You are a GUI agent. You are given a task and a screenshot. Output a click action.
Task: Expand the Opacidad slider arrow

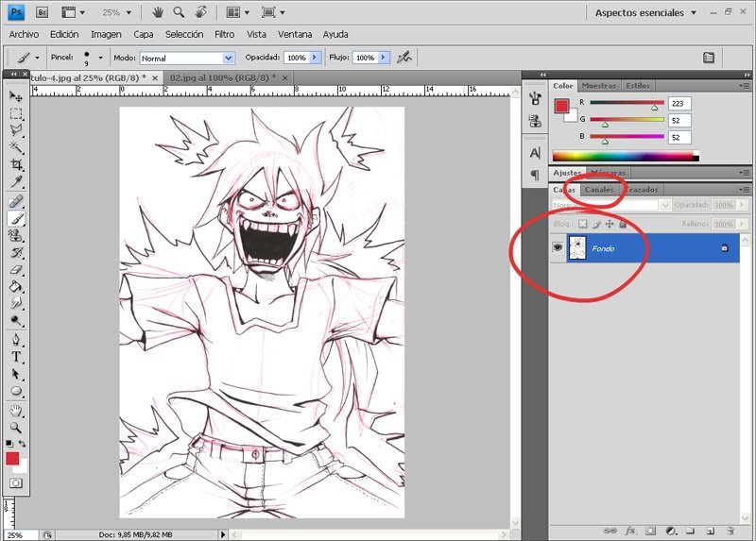click(315, 58)
